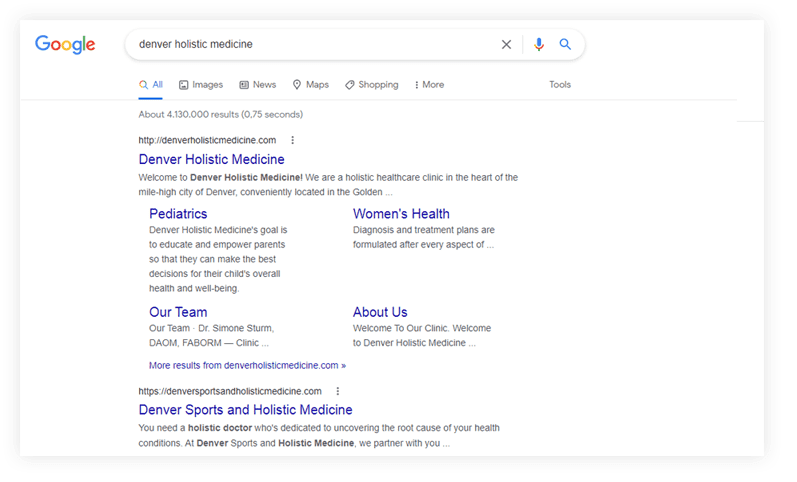This screenshot has width=797, height=482.
Task: Start voice search with the microphone icon
Action: pos(539,44)
